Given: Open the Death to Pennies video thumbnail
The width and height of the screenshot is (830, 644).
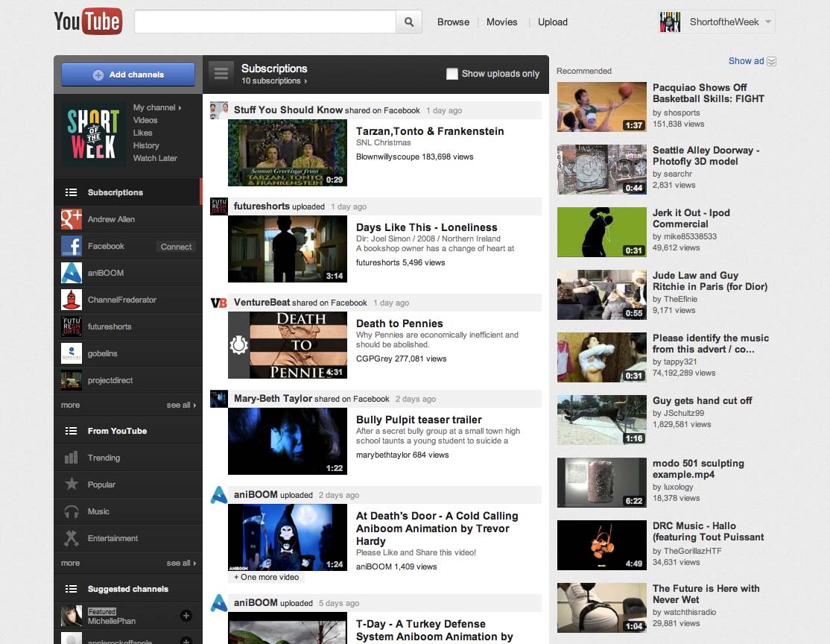Looking at the screenshot, I should tap(288, 345).
